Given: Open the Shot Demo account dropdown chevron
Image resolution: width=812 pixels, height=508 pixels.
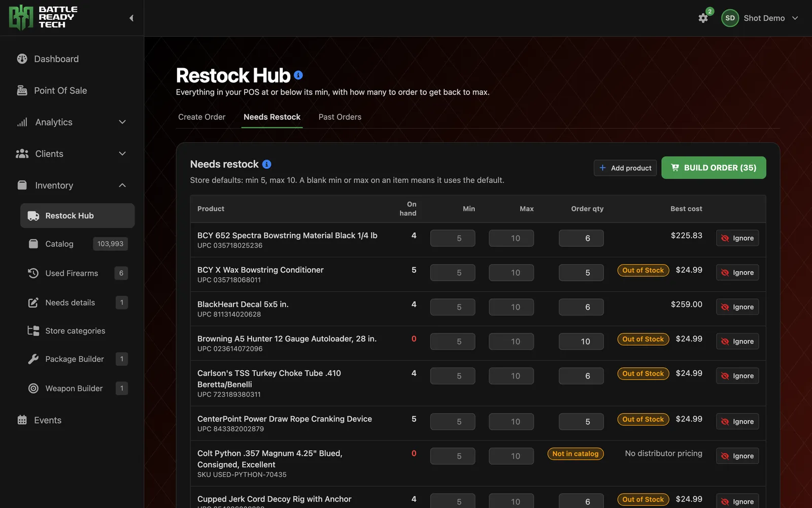Looking at the screenshot, I should tap(795, 18).
